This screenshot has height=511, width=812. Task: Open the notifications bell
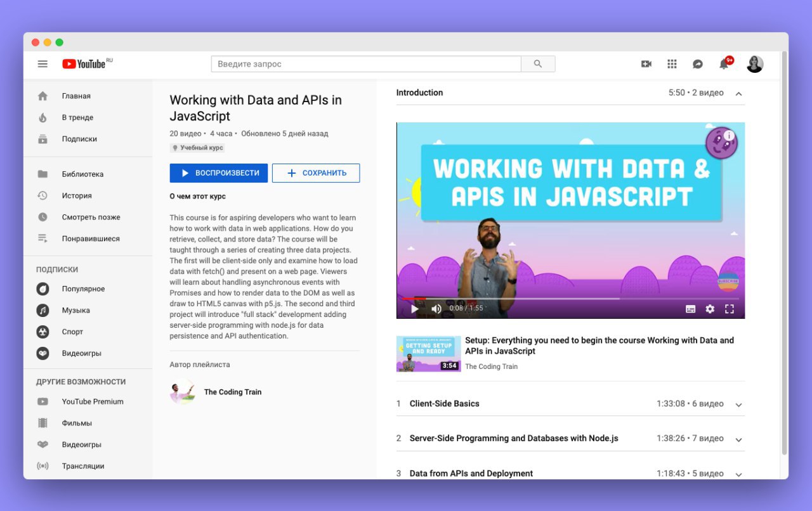click(724, 64)
